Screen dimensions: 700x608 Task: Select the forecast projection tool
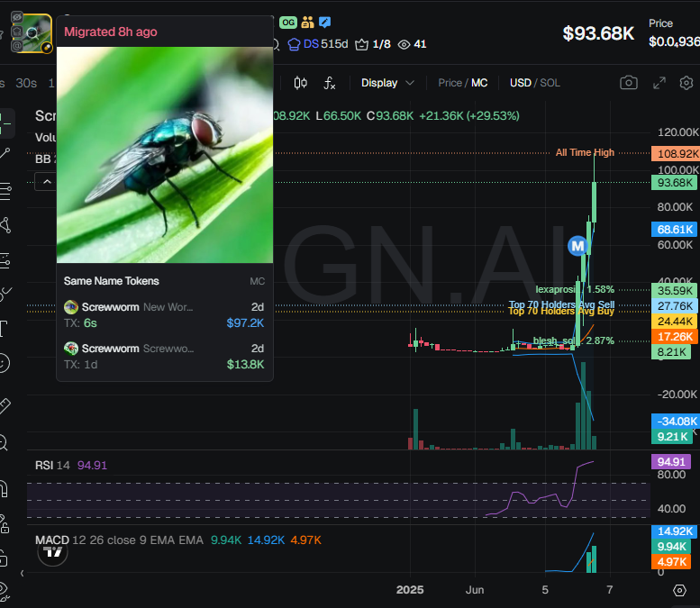(x=5, y=259)
